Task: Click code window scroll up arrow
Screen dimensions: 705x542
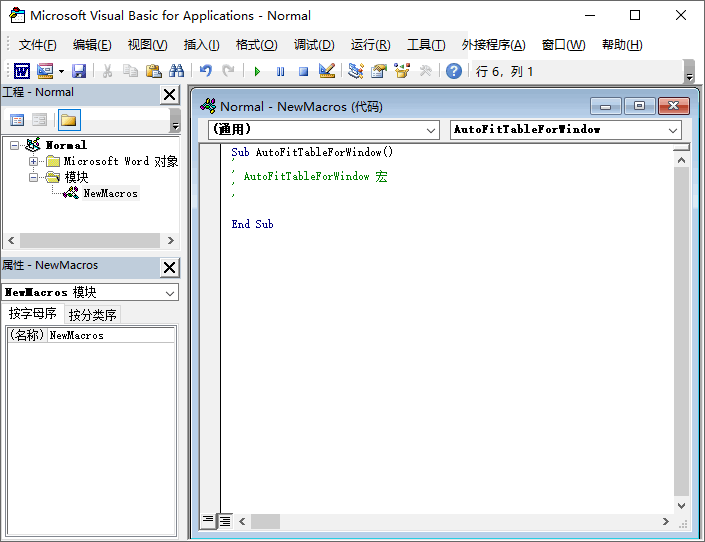Action: (x=682, y=161)
